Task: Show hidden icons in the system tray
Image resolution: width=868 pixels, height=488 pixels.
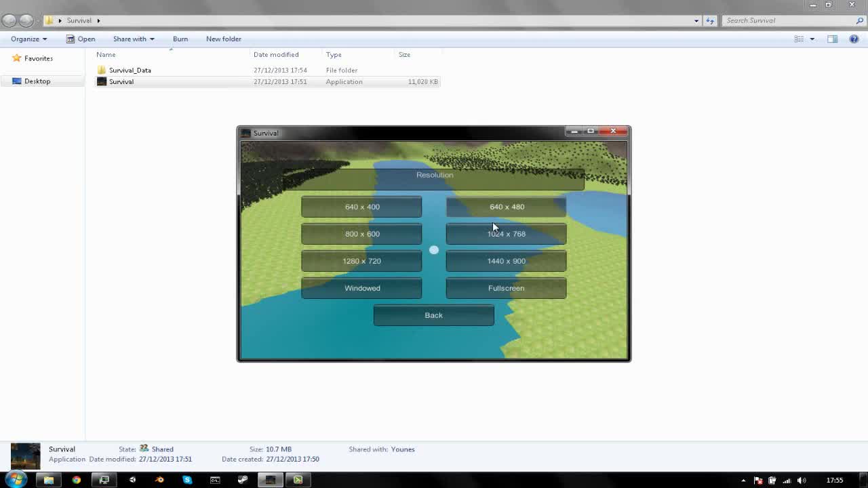Action: pyautogui.click(x=743, y=481)
